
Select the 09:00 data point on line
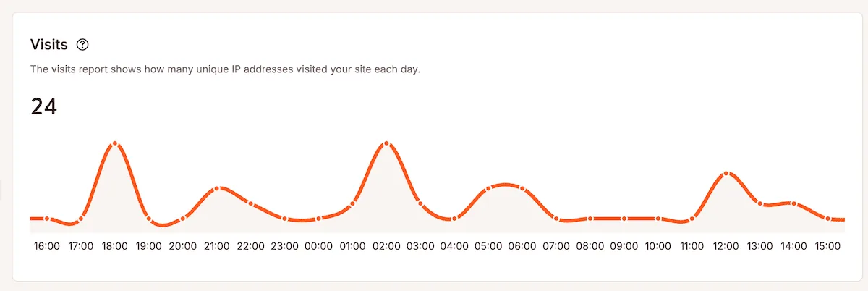pyautogui.click(x=624, y=218)
